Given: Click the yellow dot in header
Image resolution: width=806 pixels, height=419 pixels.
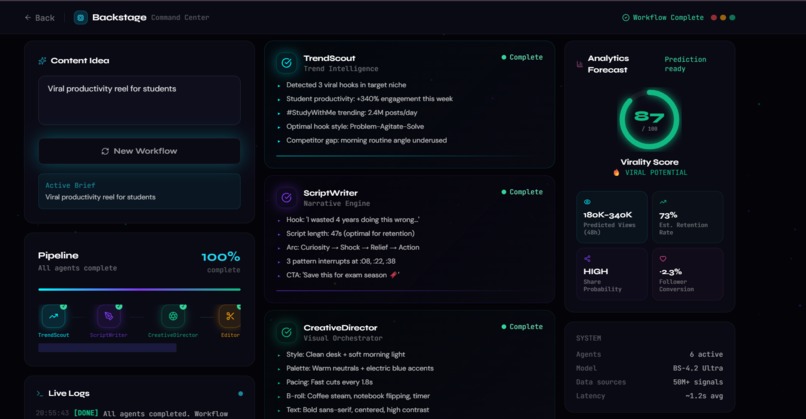Looking at the screenshot, I should 723,17.
